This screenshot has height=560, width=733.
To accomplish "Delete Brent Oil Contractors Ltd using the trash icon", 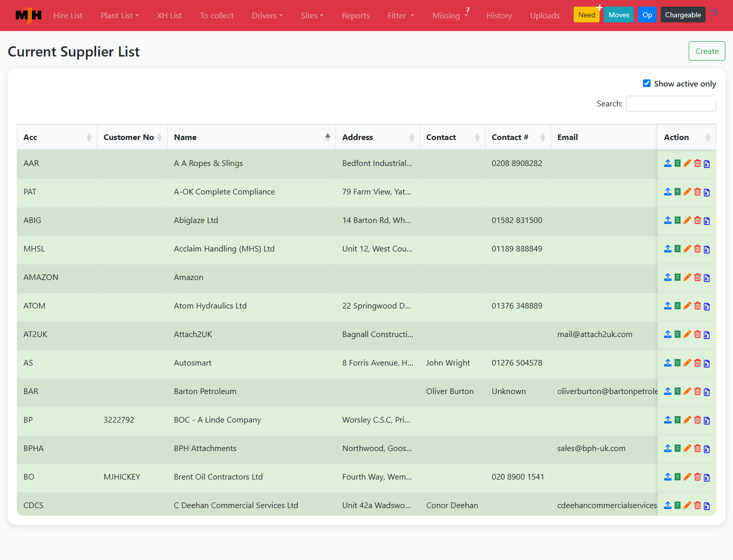I will click(x=697, y=477).
